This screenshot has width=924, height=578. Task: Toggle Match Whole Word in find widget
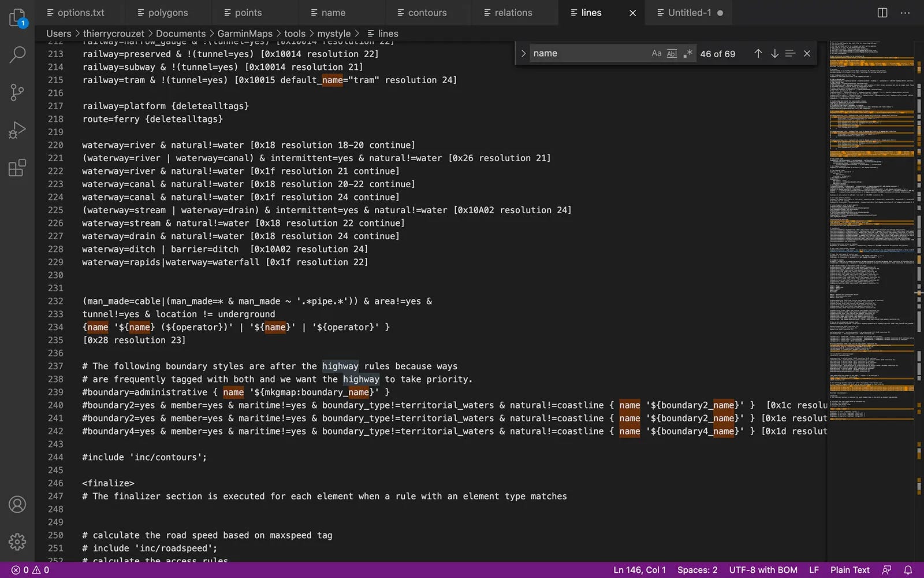click(672, 53)
